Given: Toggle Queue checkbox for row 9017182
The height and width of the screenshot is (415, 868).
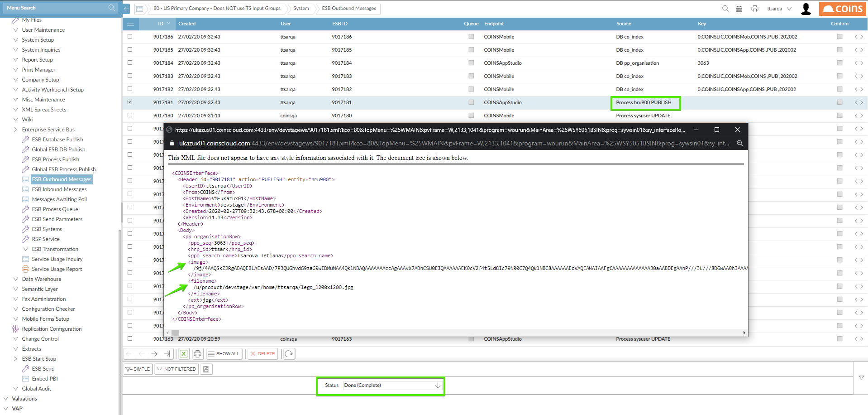Looking at the screenshot, I should (471, 89).
